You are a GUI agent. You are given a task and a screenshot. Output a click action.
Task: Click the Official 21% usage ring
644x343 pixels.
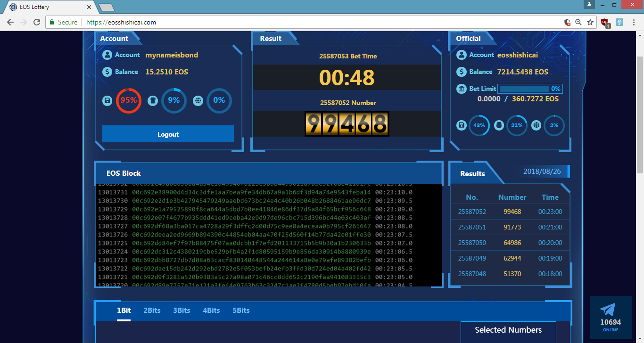click(x=517, y=125)
